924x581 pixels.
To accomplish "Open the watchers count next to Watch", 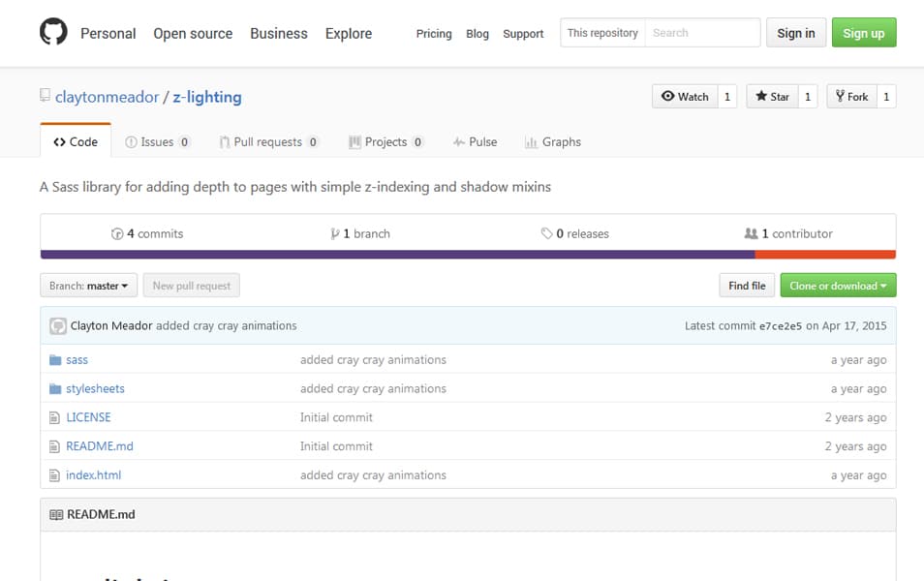I will [727, 97].
